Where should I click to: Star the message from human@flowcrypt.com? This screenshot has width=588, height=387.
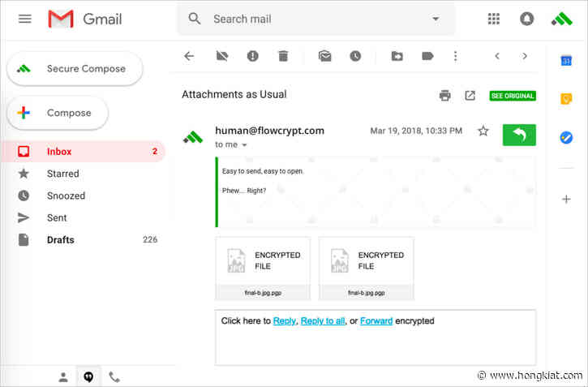tap(483, 131)
